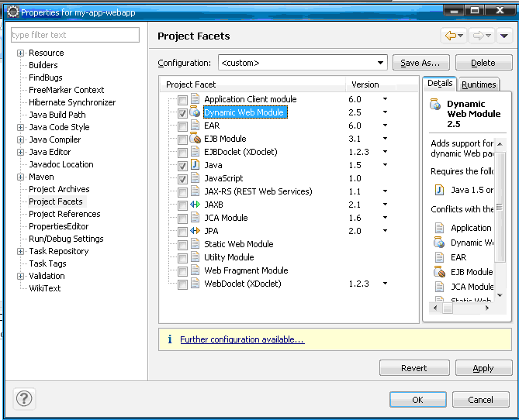This screenshot has width=519, height=420.
Task: Click the forward navigation arrow icon
Action: (479, 36)
